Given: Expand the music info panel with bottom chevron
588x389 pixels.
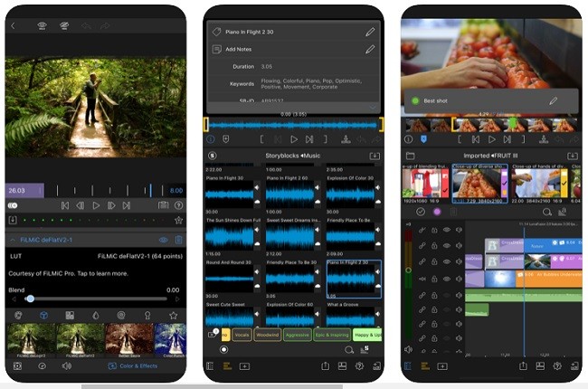Looking at the screenshot, I should tap(373, 108).
